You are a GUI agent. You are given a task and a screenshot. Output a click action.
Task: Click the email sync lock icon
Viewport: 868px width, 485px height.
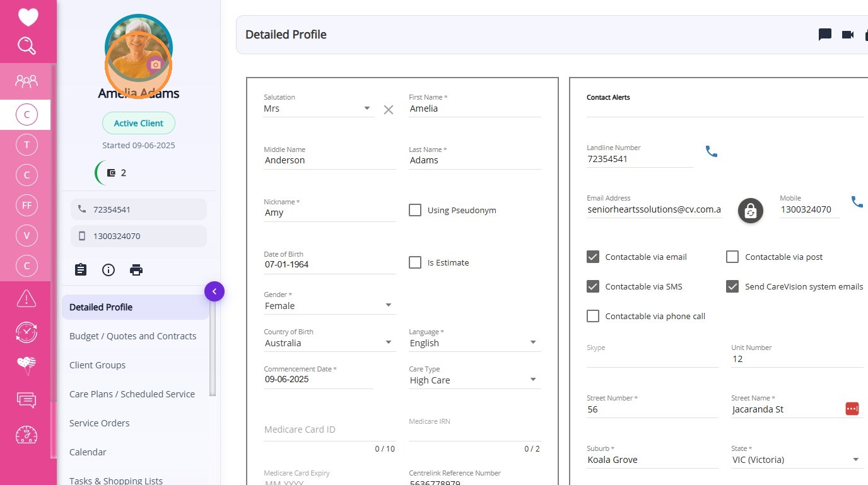pos(750,211)
